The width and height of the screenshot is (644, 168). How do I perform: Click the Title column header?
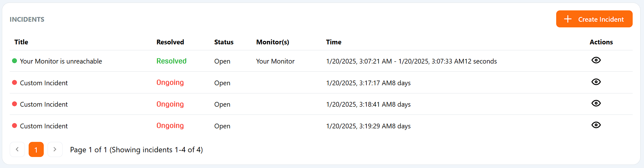pos(21,42)
